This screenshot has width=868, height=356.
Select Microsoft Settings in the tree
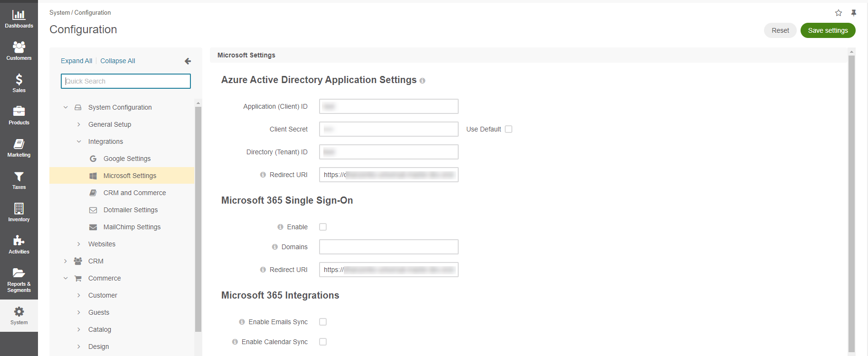(130, 176)
